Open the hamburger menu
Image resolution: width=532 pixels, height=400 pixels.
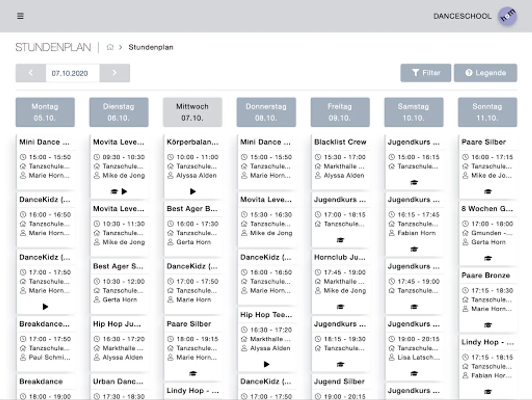(x=20, y=16)
